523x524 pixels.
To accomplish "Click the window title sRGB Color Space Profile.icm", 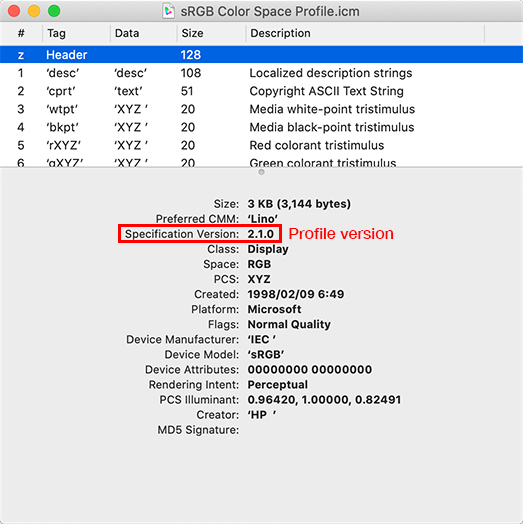I will tap(270, 11).
